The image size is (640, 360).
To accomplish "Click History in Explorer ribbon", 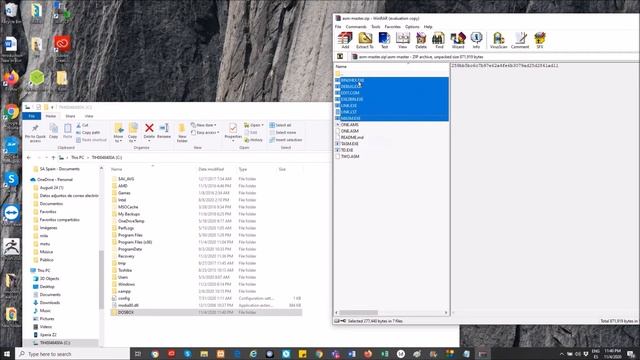I will click(253, 140).
